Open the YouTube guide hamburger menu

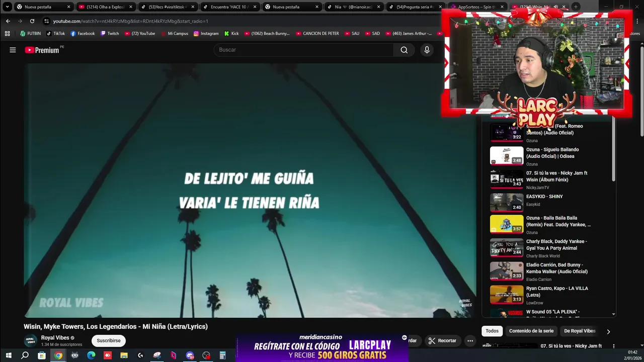(x=13, y=50)
